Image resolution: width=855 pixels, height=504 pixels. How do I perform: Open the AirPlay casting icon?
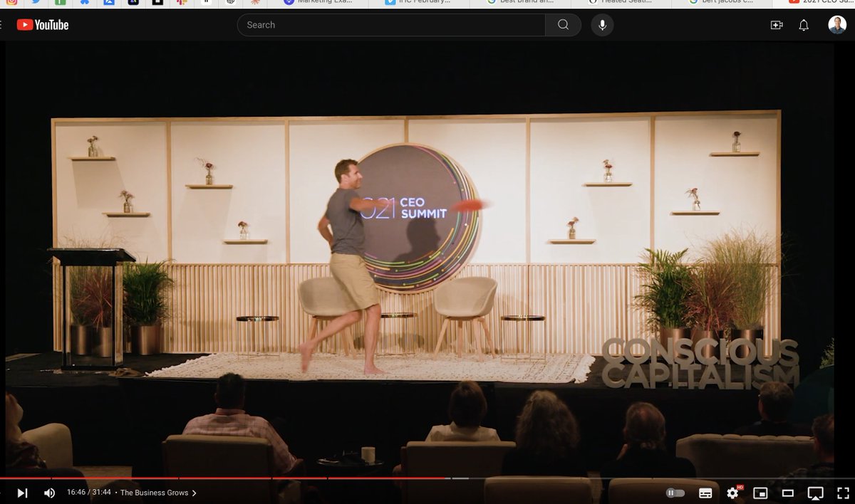(814, 492)
